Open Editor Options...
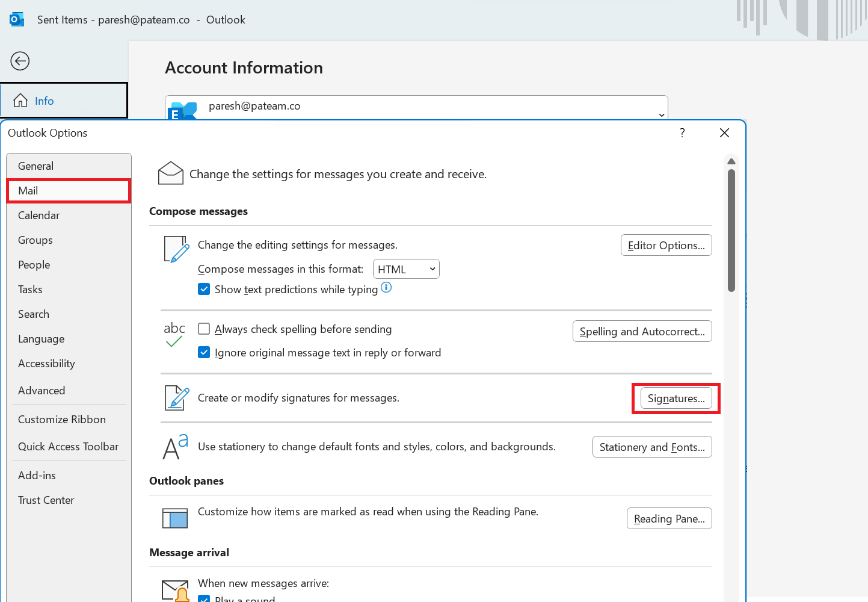 coord(666,246)
